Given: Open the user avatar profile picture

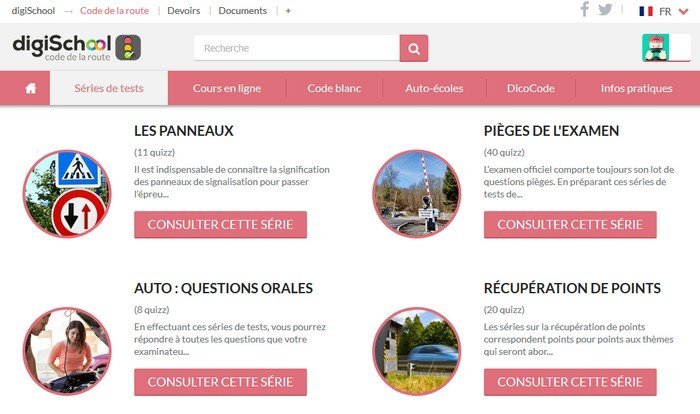Looking at the screenshot, I should 655,48.
